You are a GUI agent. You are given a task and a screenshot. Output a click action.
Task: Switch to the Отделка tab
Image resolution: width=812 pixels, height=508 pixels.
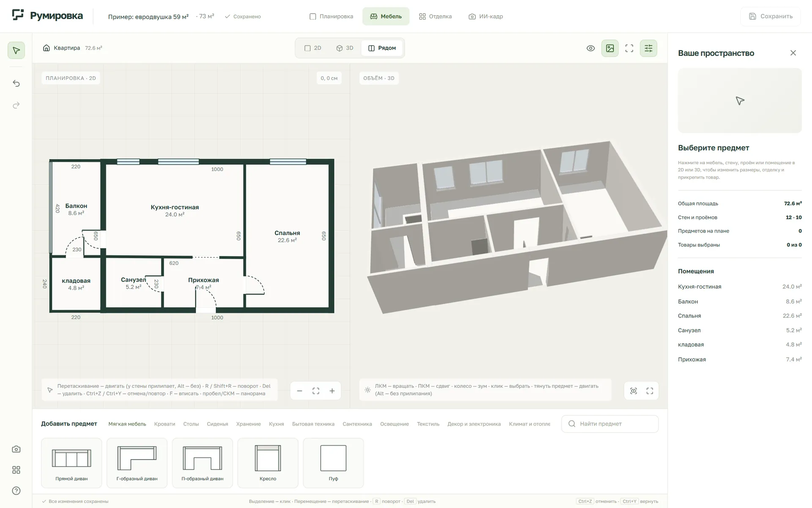(x=435, y=17)
